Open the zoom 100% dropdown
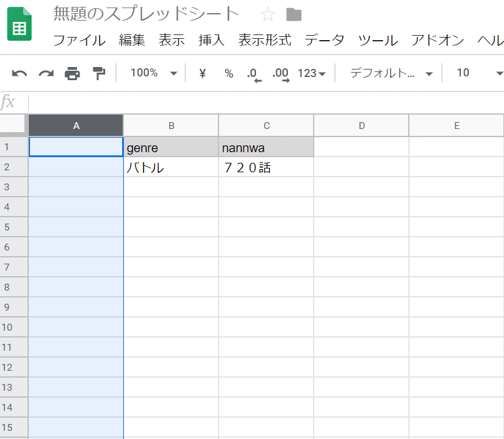The height and width of the screenshot is (439, 504). point(153,73)
